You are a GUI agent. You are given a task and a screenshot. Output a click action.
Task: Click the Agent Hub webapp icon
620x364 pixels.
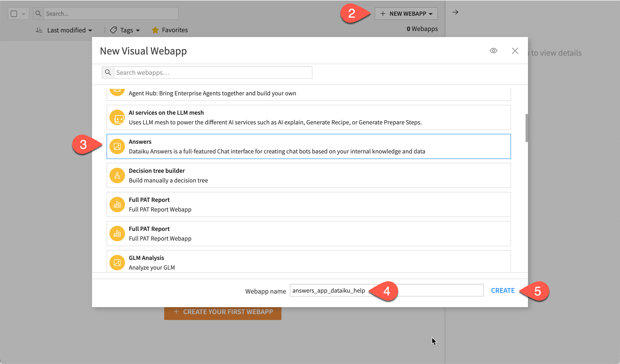[x=117, y=91]
